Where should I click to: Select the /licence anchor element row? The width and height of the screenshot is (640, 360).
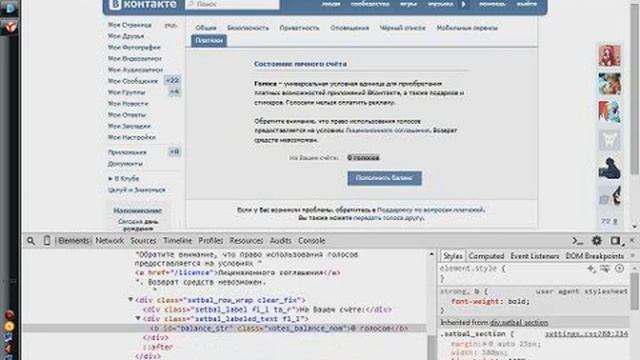coord(238,272)
